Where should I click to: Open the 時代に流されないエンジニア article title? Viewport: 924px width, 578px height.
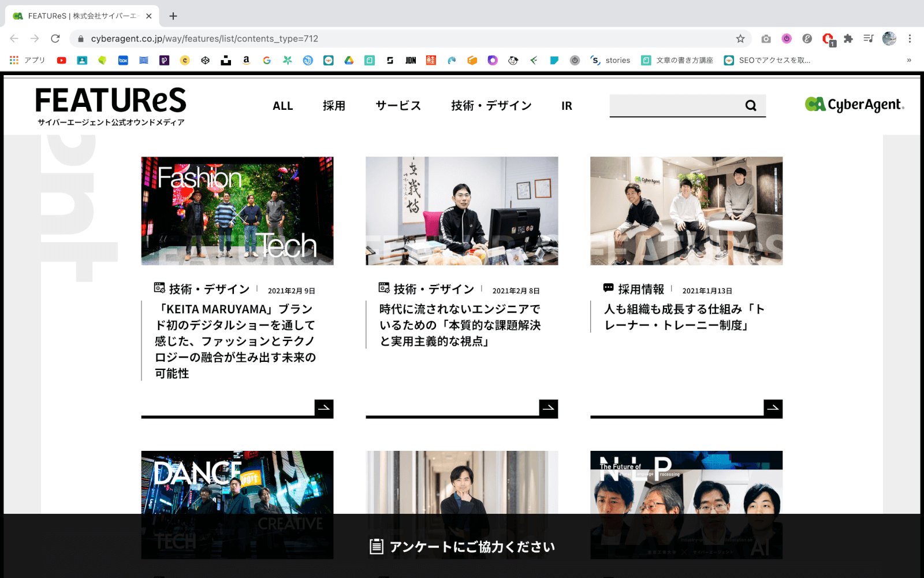tap(460, 325)
